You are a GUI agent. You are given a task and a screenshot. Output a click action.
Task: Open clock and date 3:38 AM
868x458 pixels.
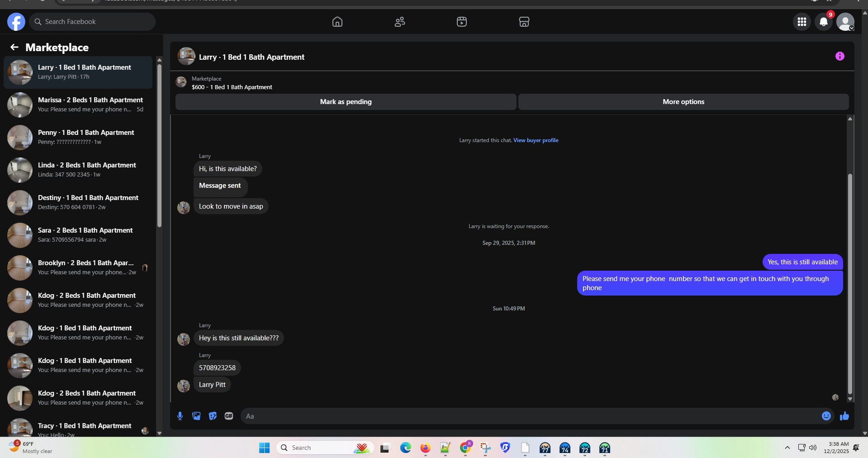836,447
